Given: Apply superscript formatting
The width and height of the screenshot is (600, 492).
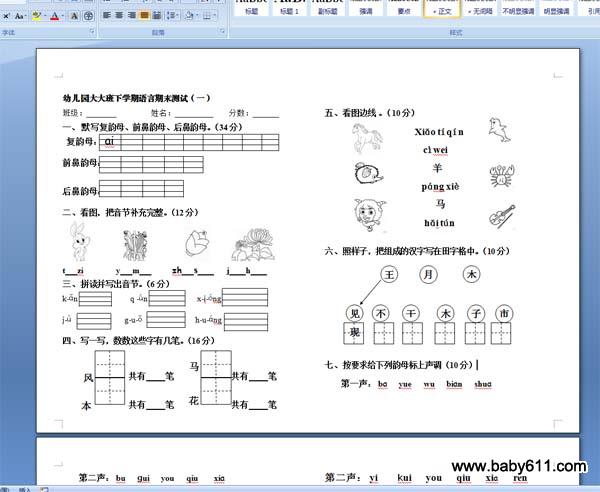Looking at the screenshot, I should 6,16.
